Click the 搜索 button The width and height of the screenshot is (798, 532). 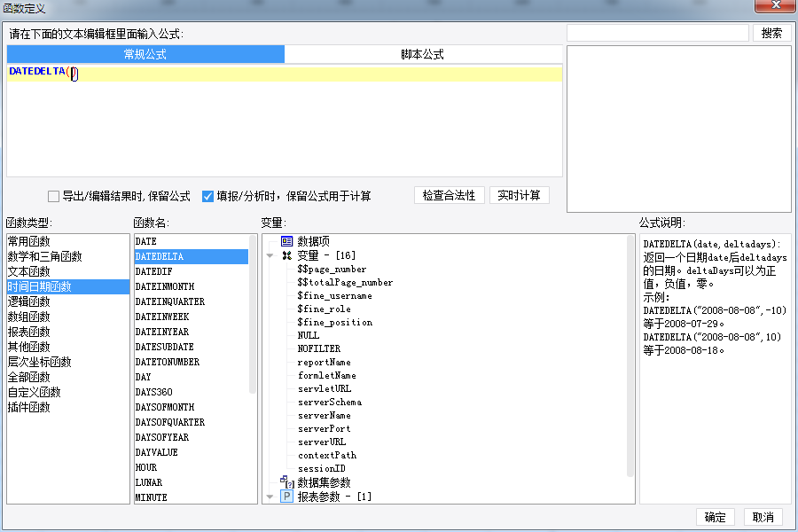pos(771,33)
